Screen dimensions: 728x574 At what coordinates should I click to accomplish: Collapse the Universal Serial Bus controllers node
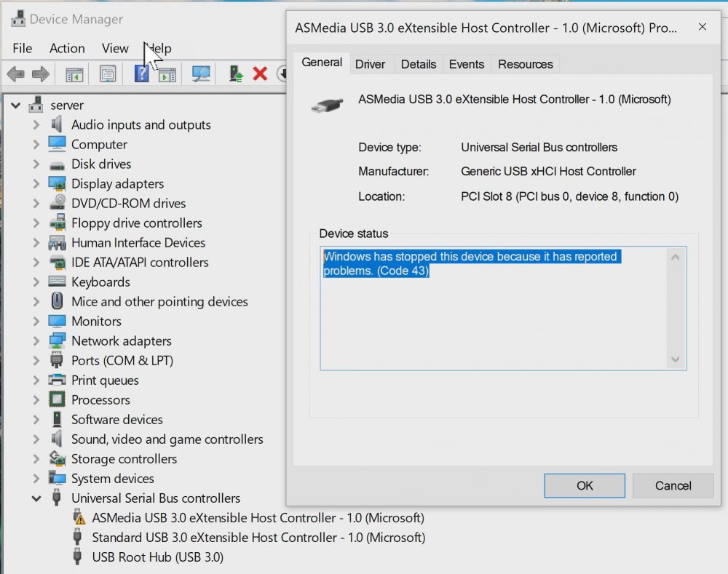point(36,498)
